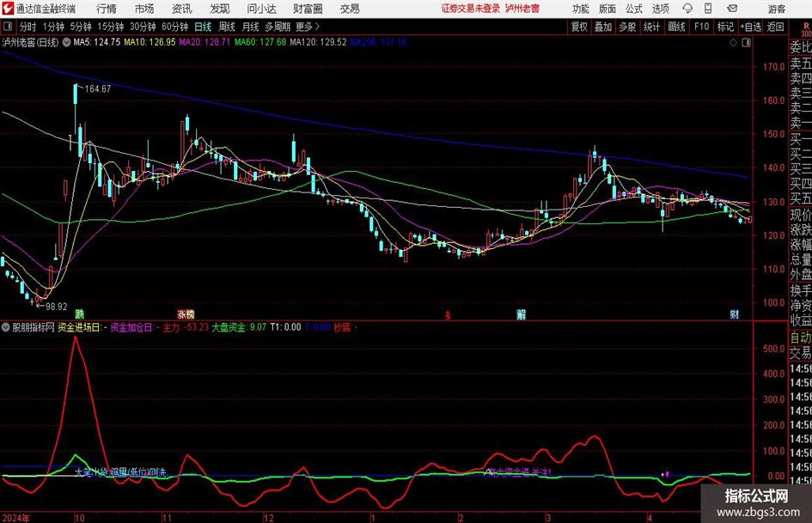Open the 选项 menu
Image resolution: width=812 pixels, height=523 pixels.
pyautogui.click(x=660, y=9)
